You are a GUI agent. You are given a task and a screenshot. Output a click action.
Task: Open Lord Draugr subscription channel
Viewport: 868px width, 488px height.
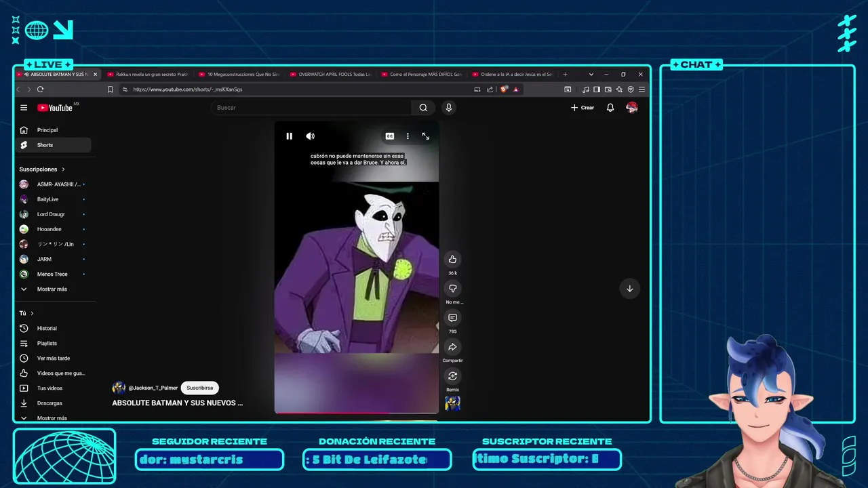pos(54,214)
